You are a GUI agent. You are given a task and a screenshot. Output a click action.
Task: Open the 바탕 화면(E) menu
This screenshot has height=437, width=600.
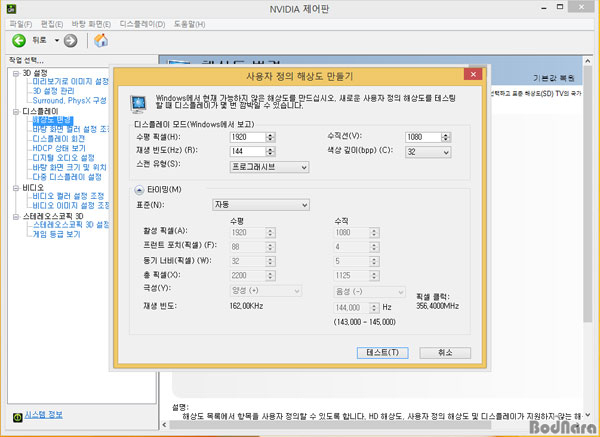pos(91,24)
